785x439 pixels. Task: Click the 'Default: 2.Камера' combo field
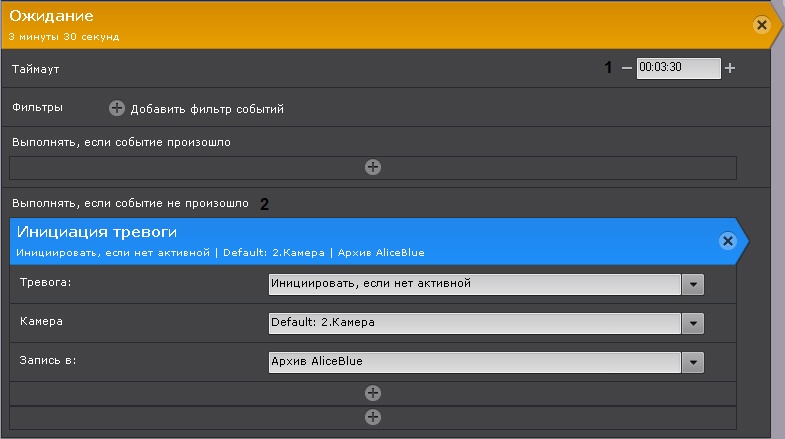[475, 323]
